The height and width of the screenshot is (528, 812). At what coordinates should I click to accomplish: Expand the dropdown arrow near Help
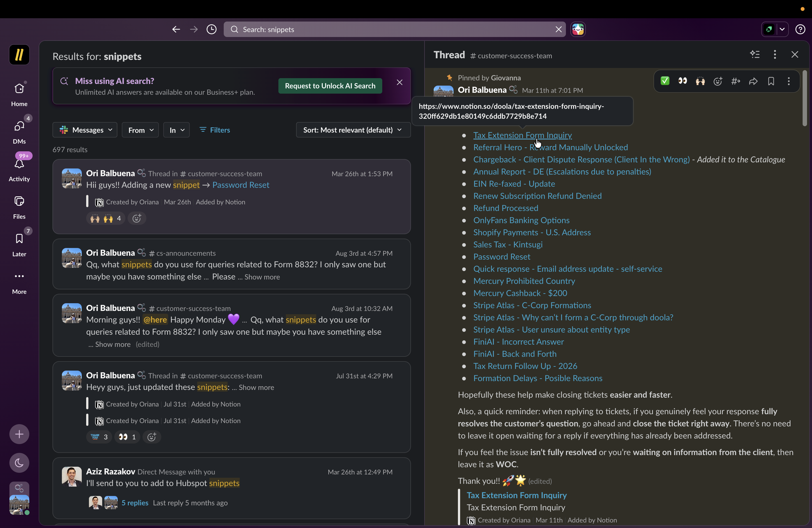tap(782, 29)
